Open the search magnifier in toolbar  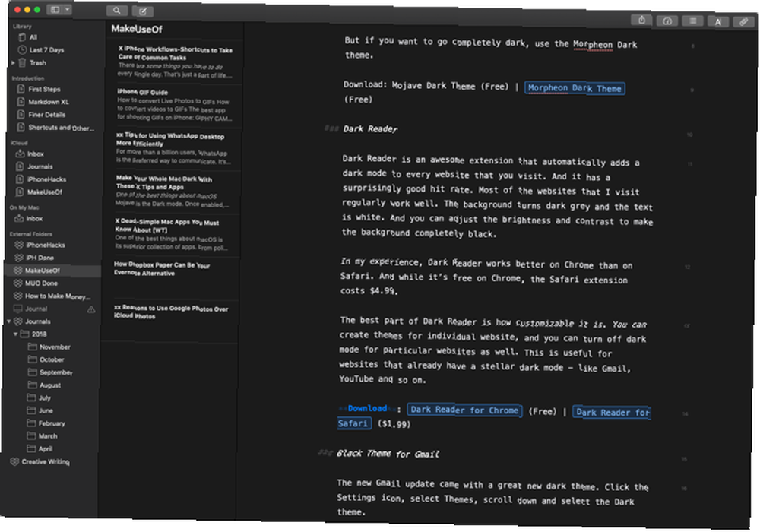pyautogui.click(x=117, y=10)
